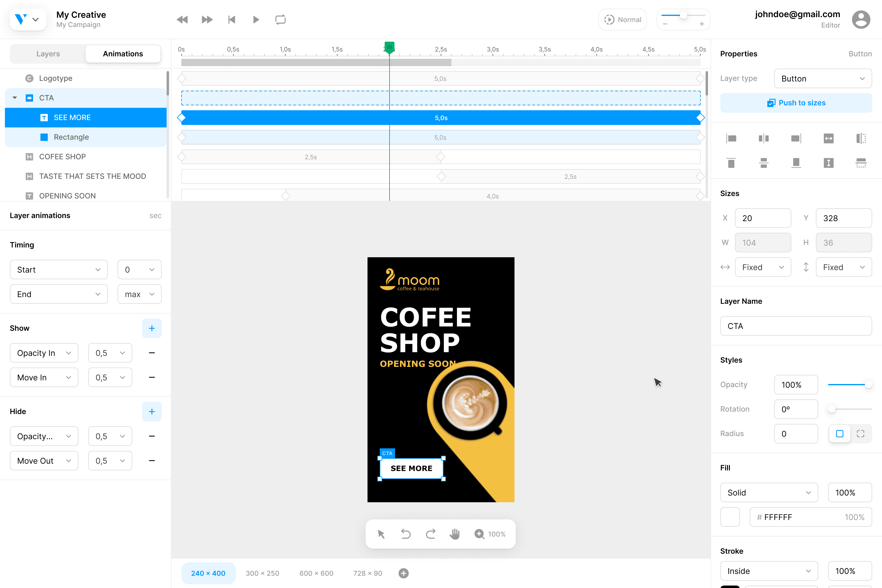Click the align center horizontally icon
The height and width of the screenshot is (588, 882).
[x=764, y=138]
